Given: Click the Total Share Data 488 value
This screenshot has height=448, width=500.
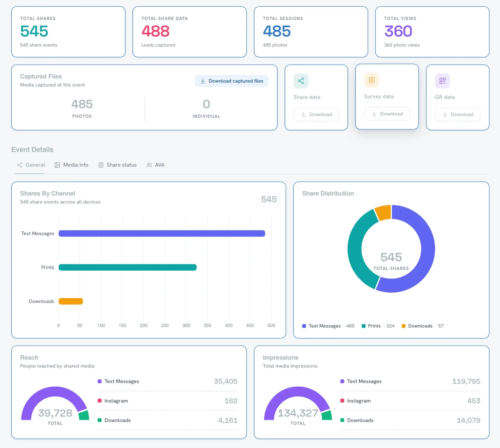Looking at the screenshot, I should pyautogui.click(x=156, y=31).
